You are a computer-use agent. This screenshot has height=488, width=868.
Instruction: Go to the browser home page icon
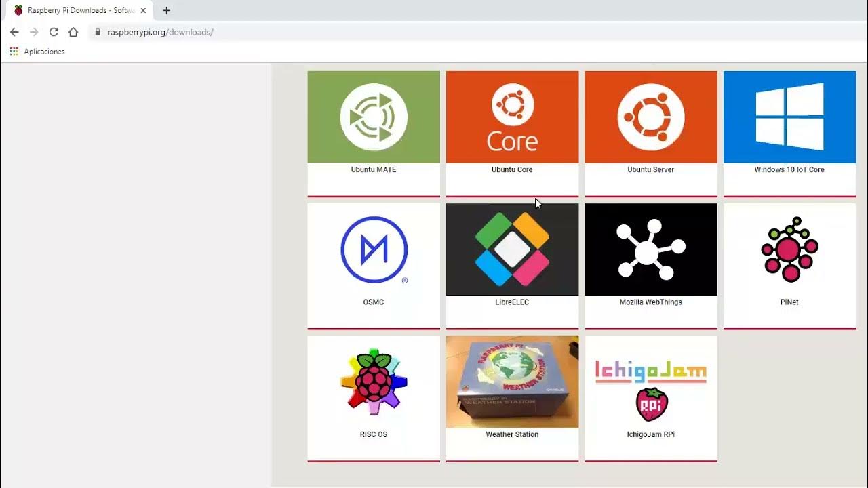[73, 32]
